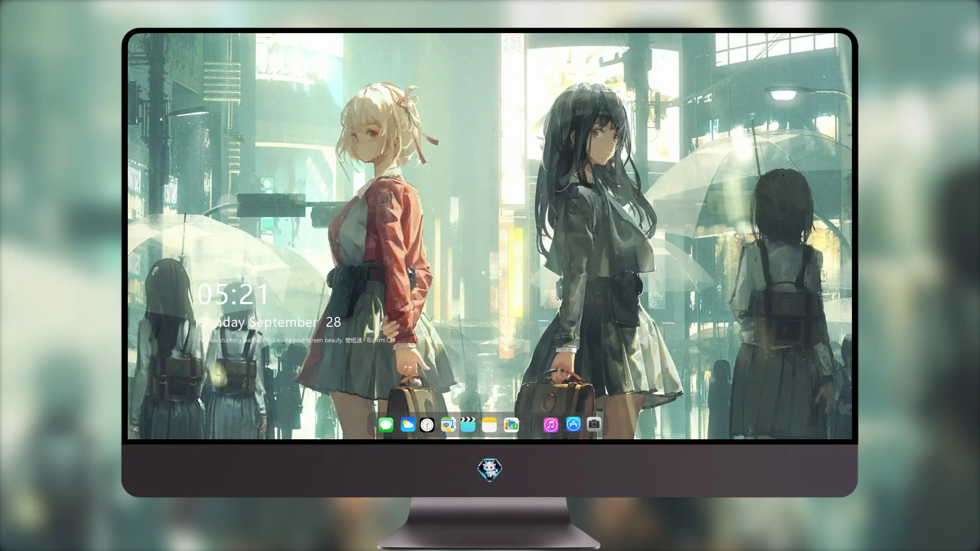This screenshot has height=551, width=980.
Task: Open the Newsstand app icon in the dock
Action: pos(511,425)
